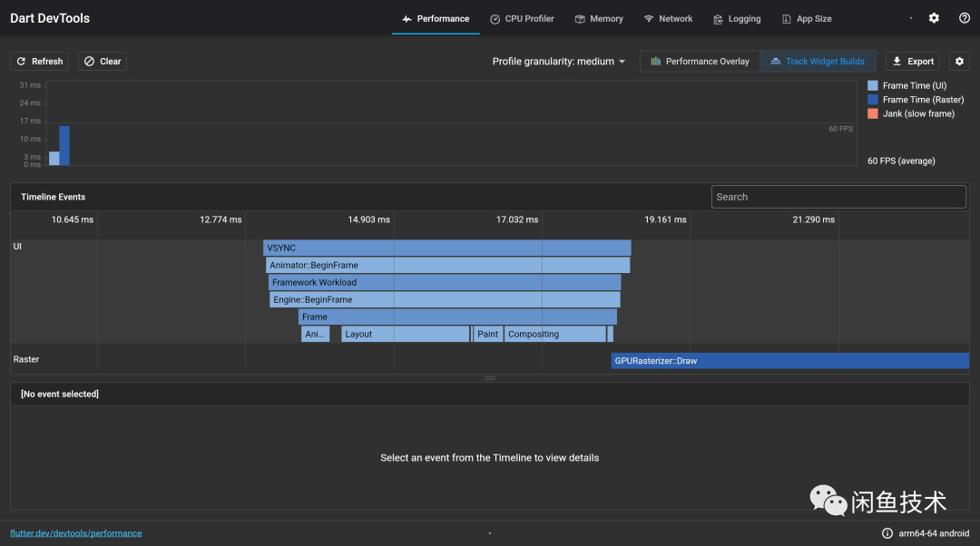Select the Layout event in timeline
The image size is (980, 546).
pyautogui.click(x=405, y=334)
